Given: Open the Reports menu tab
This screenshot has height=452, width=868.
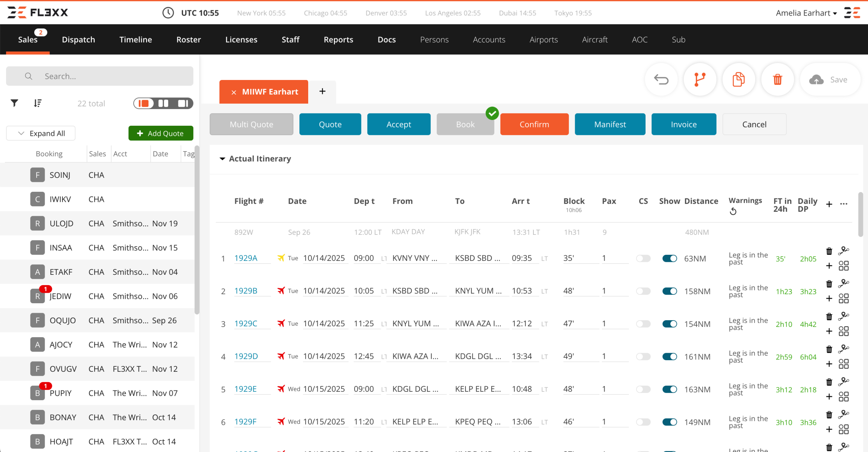Looking at the screenshot, I should pos(338,40).
